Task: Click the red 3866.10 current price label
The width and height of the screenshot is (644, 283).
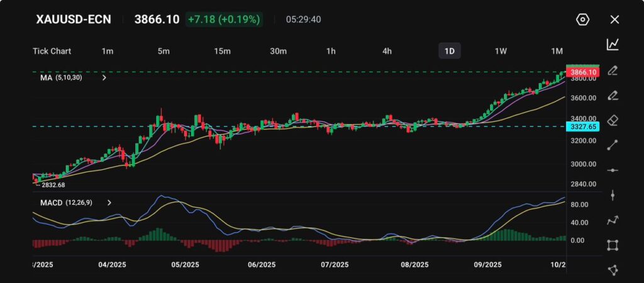Action: coord(583,73)
